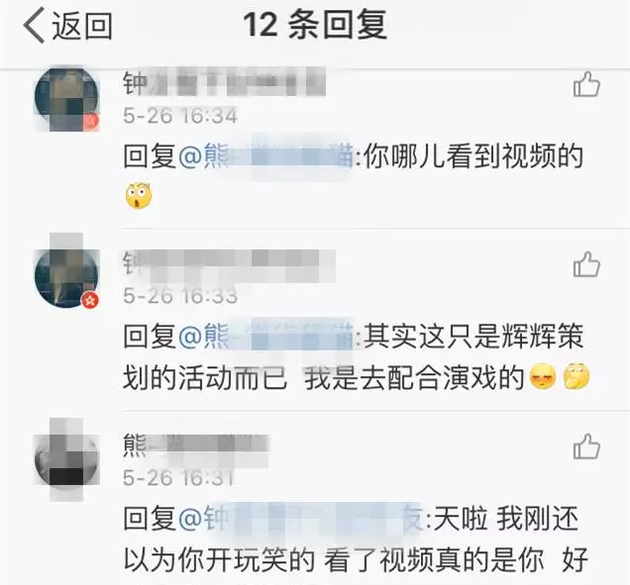Tap the surprised face emoji

(x=139, y=196)
